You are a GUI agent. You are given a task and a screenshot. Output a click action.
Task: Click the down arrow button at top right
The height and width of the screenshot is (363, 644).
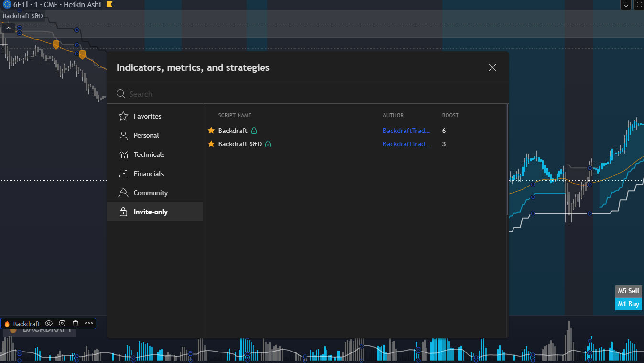626,5
